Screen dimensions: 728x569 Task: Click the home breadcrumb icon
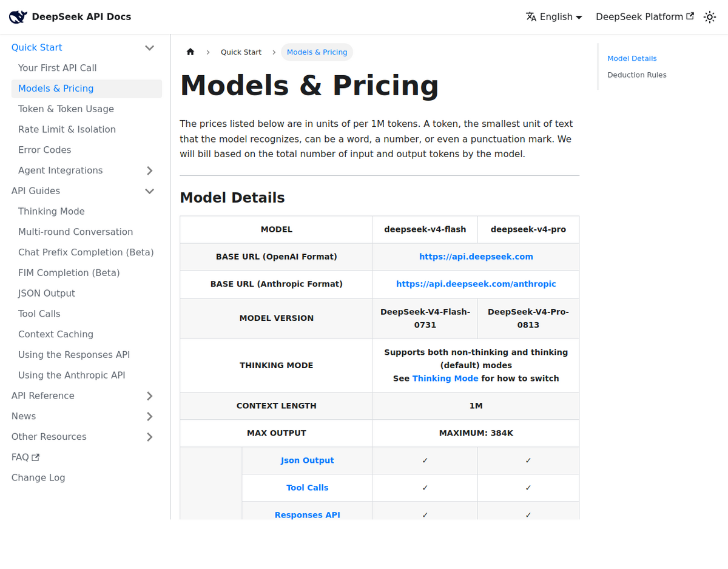pyautogui.click(x=190, y=52)
